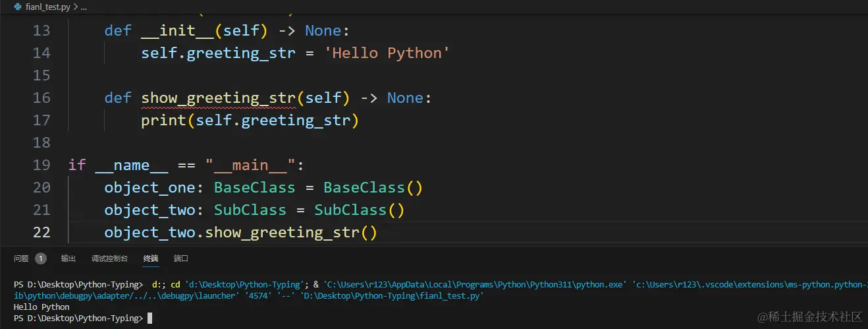This screenshot has height=329, width=868.
Task: Select the 终端 panel tab
Action: point(151,258)
